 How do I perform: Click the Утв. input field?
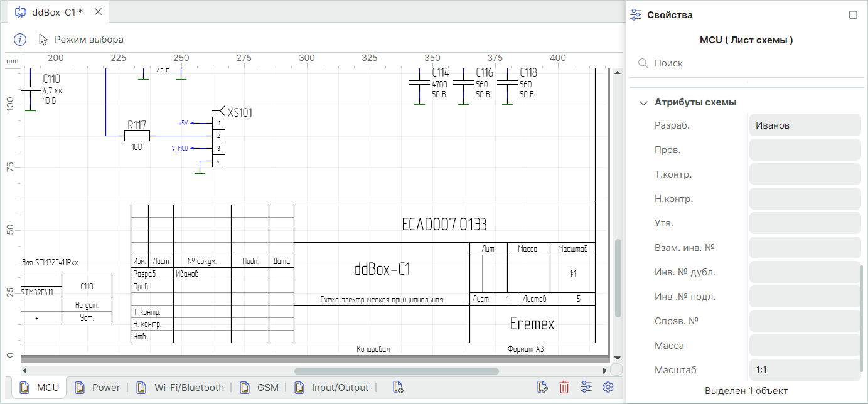click(805, 223)
